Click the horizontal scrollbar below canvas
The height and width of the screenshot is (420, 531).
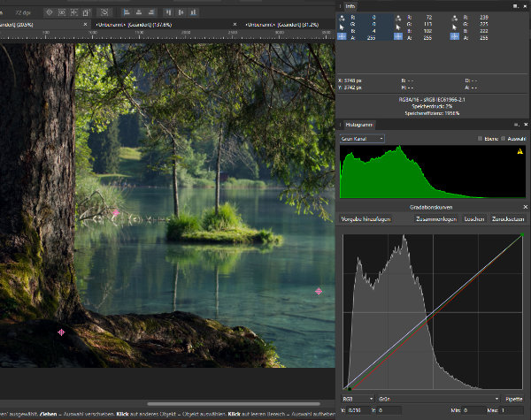point(234,404)
